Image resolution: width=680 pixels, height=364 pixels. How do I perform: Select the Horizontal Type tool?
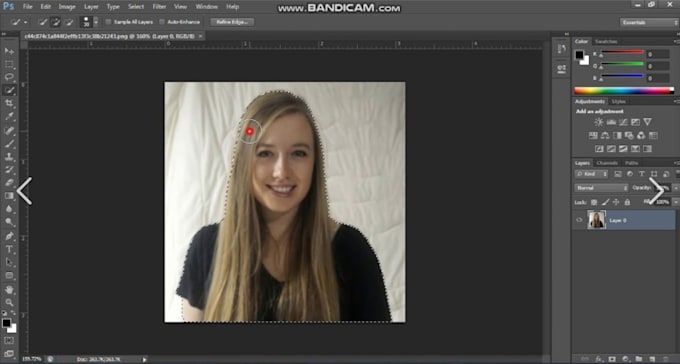coord(9,249)
